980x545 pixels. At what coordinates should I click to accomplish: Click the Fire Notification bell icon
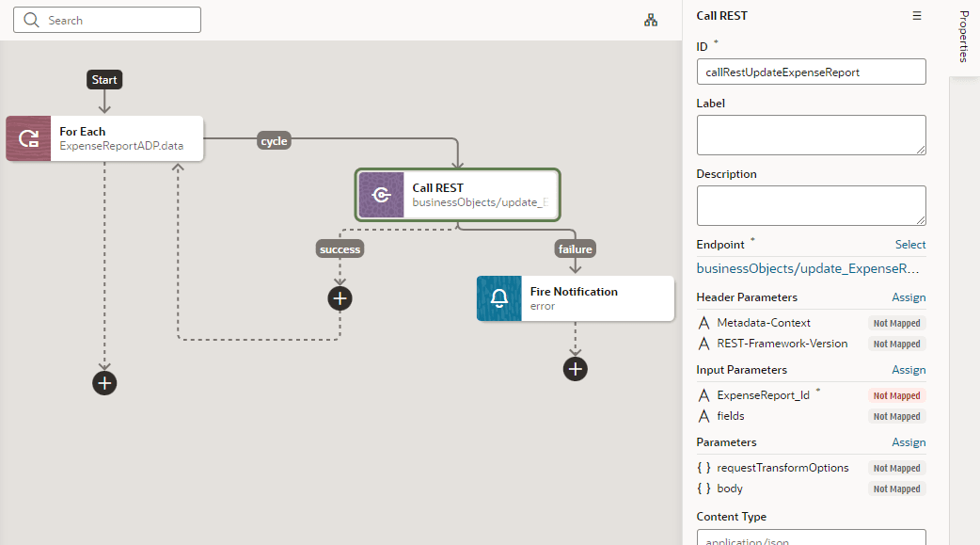pos(498,298)
